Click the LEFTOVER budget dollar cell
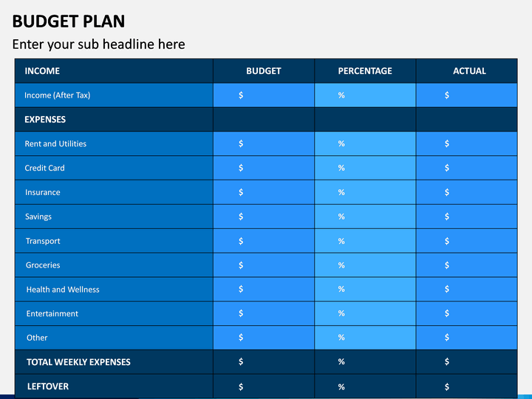This screenshot has height=399, width=532. tap(264, 386)
